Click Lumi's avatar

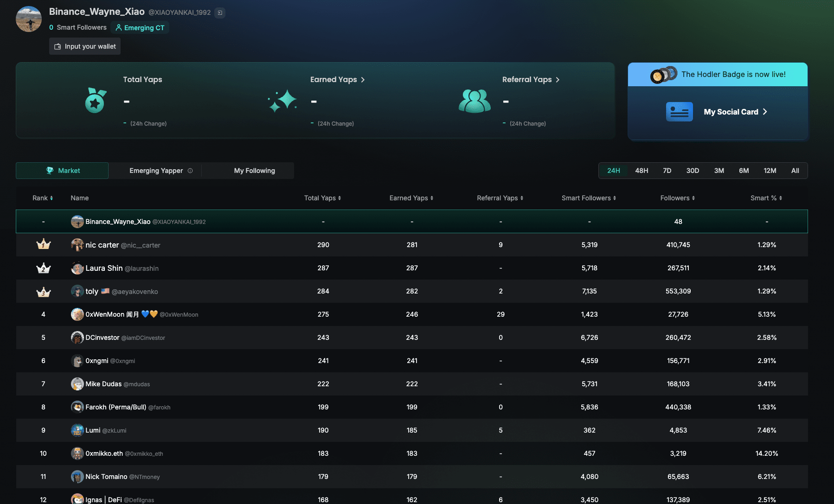[x=77, y=430]
